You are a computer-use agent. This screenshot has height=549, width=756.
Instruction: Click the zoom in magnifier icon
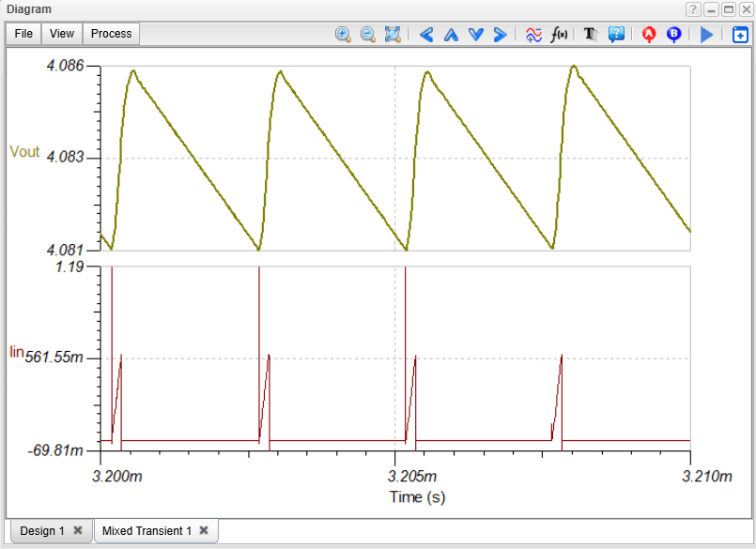[x=343, y=34]
